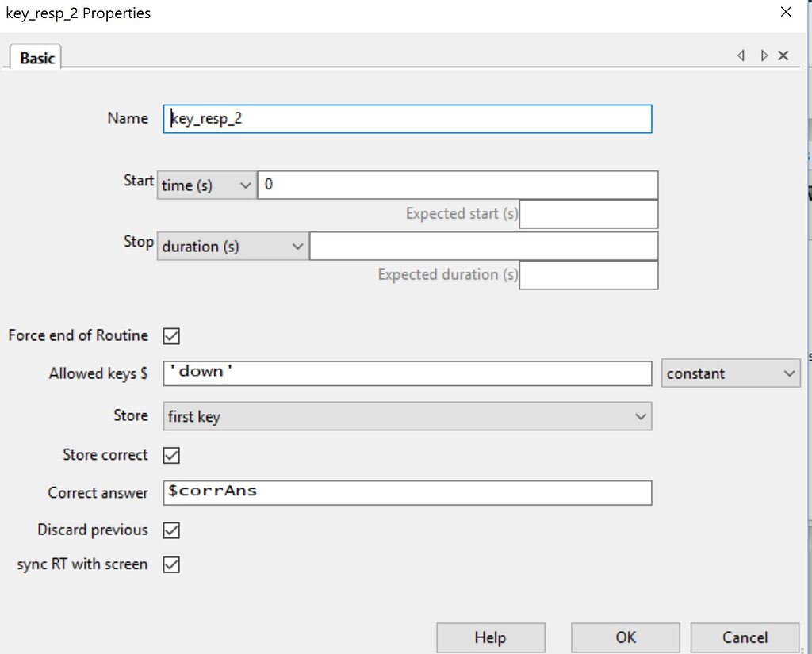Disable Force end of Routine
This screenshot has width=812, height=654.
(x=171, y=335)
